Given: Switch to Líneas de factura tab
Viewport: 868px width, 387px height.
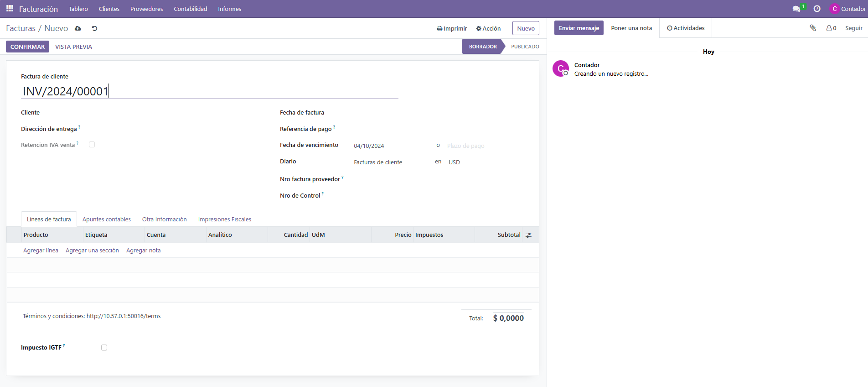Looking at the screenshot, I should 49,220.
